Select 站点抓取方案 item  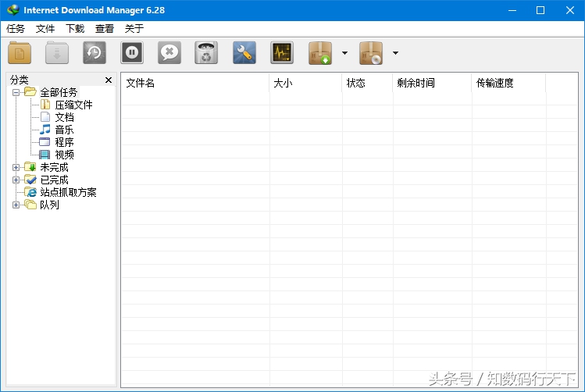point(68,192)
